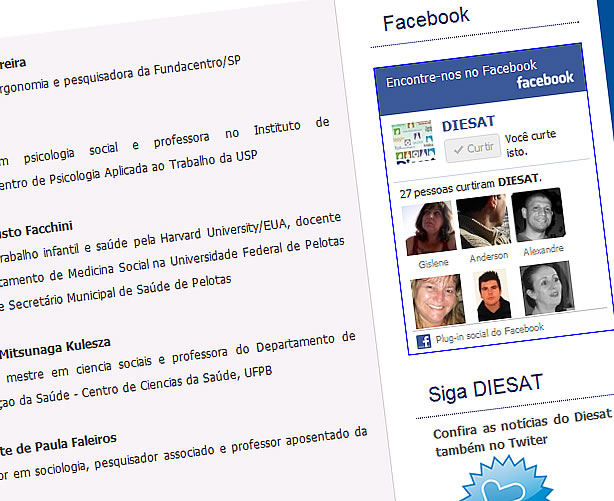Image resolution: width=614 pixels, height=501 pixels.
Task: Click the smiling blonde woman's photo
Action: [438, 301]
